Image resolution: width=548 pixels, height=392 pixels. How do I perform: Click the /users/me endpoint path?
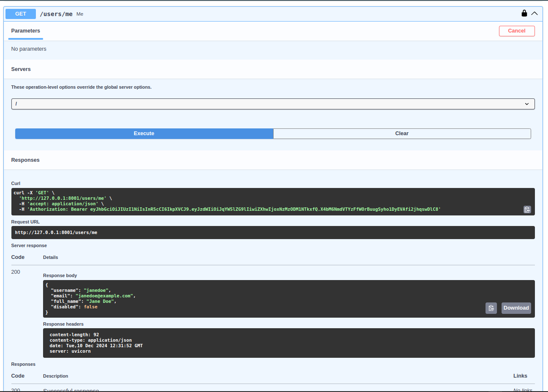[x=56, y=14]
